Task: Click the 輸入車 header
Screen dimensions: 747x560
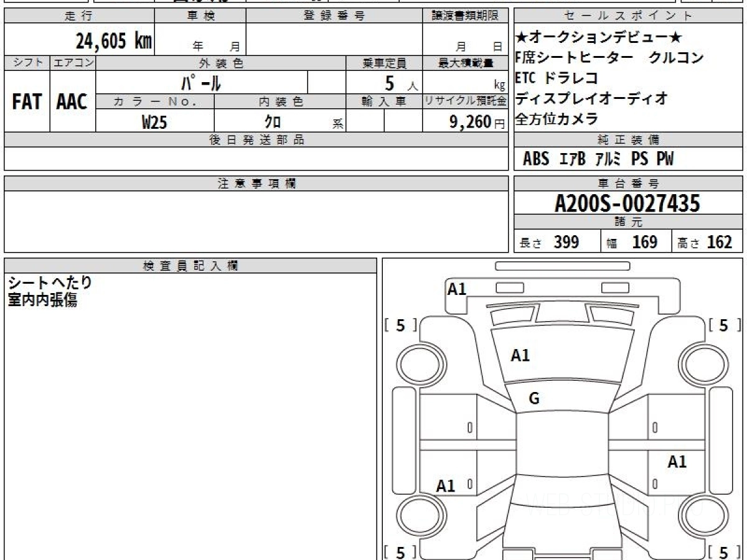Action: pos(384,101)
